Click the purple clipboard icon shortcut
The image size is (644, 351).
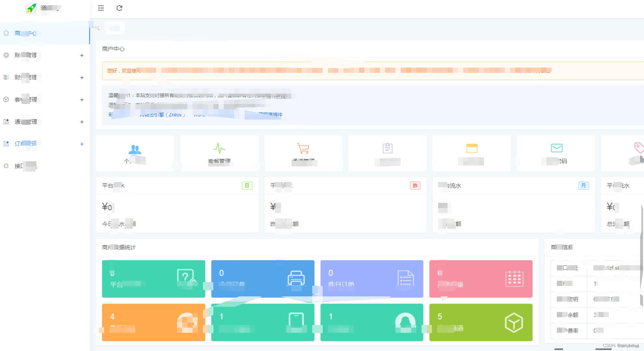[387, 148]
